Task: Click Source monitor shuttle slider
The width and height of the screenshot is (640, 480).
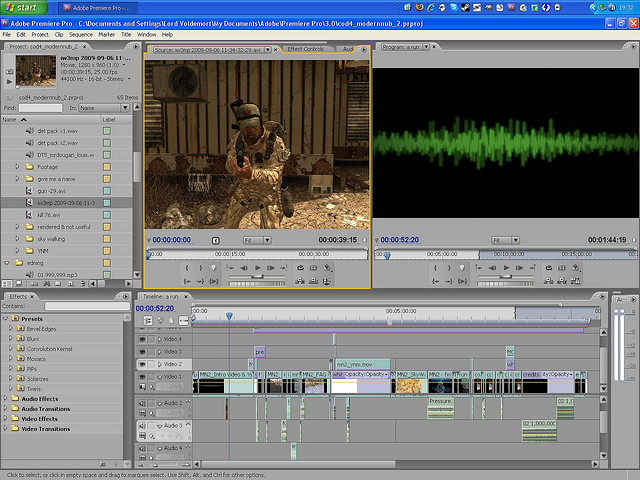Action: tap(257, 277)
